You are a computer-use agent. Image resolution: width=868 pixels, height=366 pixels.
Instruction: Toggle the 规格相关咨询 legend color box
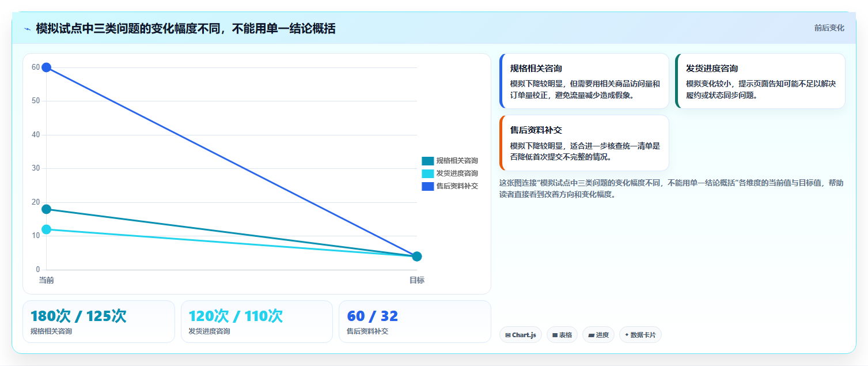(x=427, y=161)
